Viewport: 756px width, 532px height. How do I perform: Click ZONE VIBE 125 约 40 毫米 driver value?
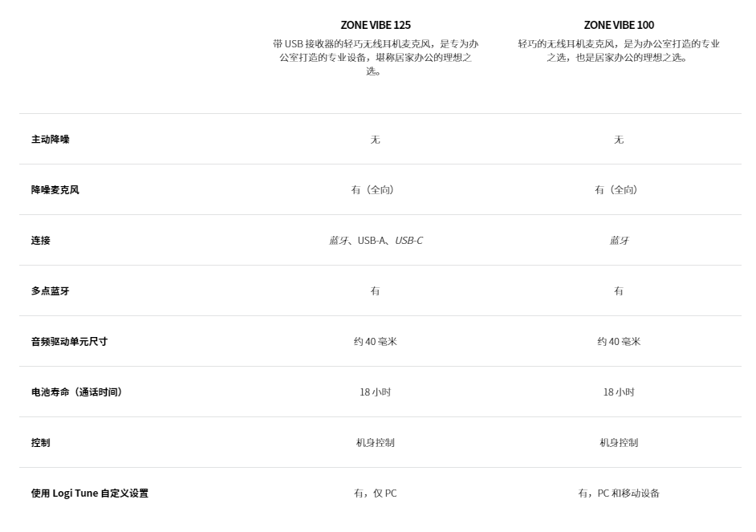pos(376,342)
